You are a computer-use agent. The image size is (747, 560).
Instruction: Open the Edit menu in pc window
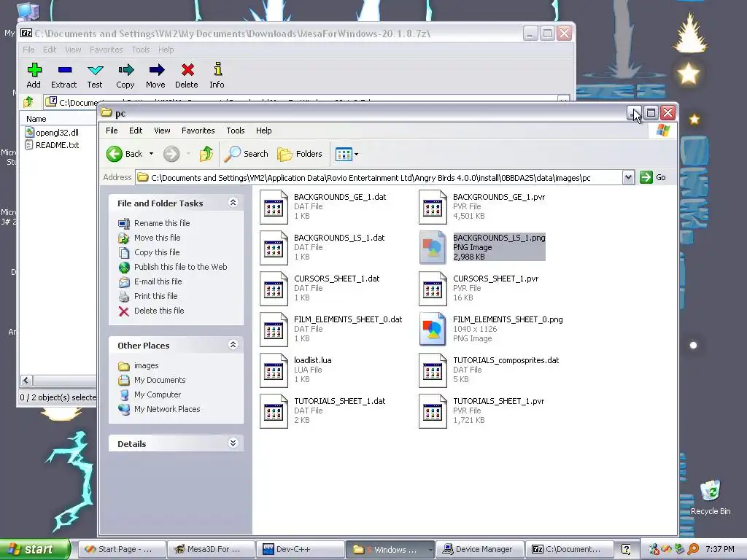(x=136, y=131)
